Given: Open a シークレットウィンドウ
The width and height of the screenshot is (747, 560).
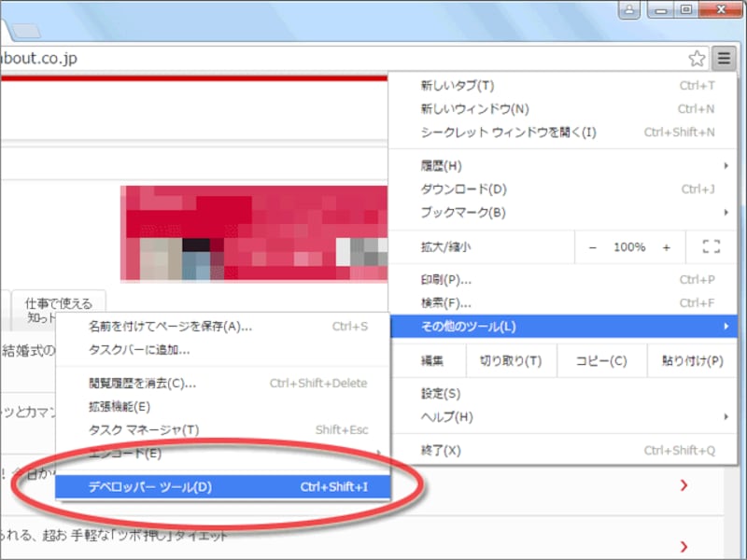Looking at the screenshot, I should pos(476,132).
